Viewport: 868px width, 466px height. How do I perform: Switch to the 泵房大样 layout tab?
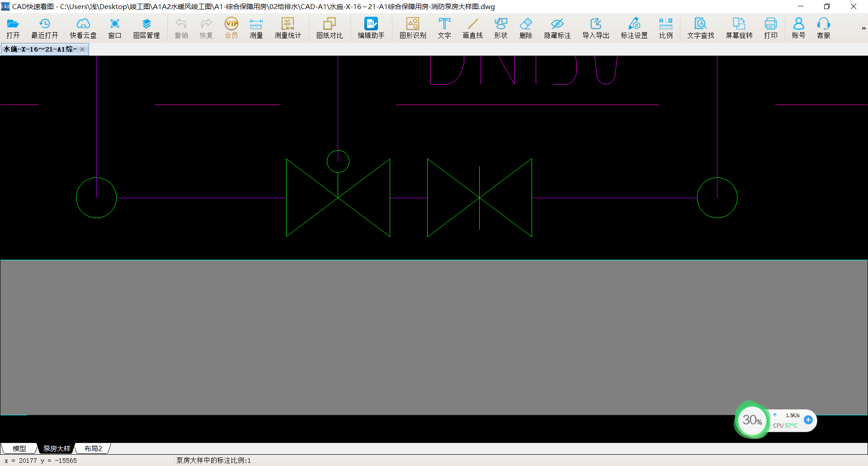pos(57,448)
